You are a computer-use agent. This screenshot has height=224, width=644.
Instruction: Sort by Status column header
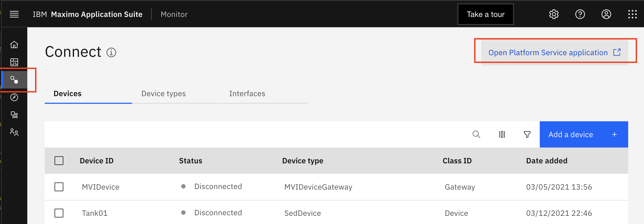click(190, 161)
